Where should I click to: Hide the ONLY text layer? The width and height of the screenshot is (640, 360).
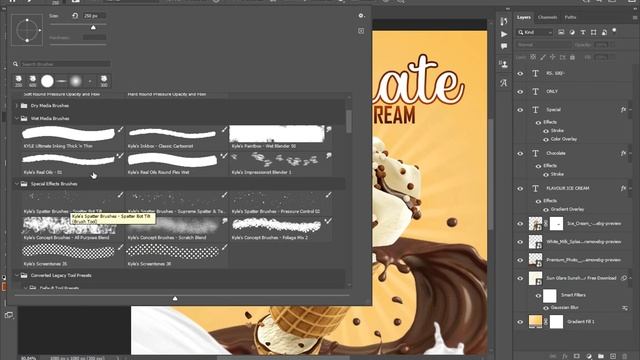click(x=520, y=92)
